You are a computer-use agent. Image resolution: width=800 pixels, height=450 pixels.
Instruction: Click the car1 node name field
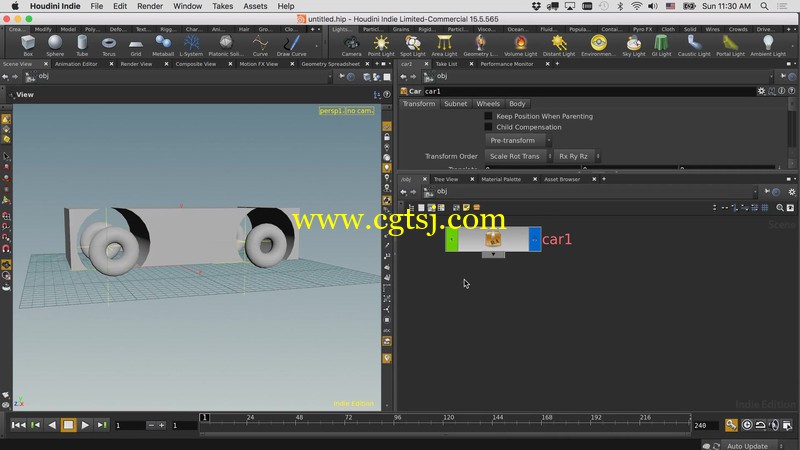point(588,91)
